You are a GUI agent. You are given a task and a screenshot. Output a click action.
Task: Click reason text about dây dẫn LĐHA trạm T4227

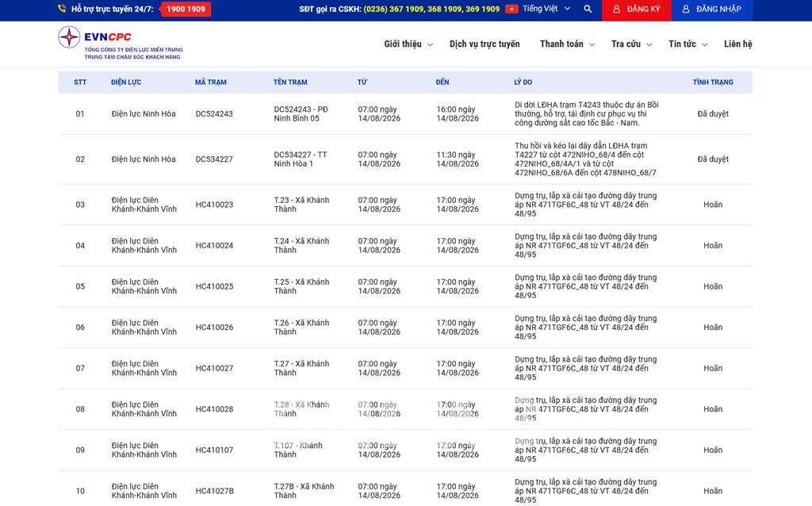click(x=585, y=159)
